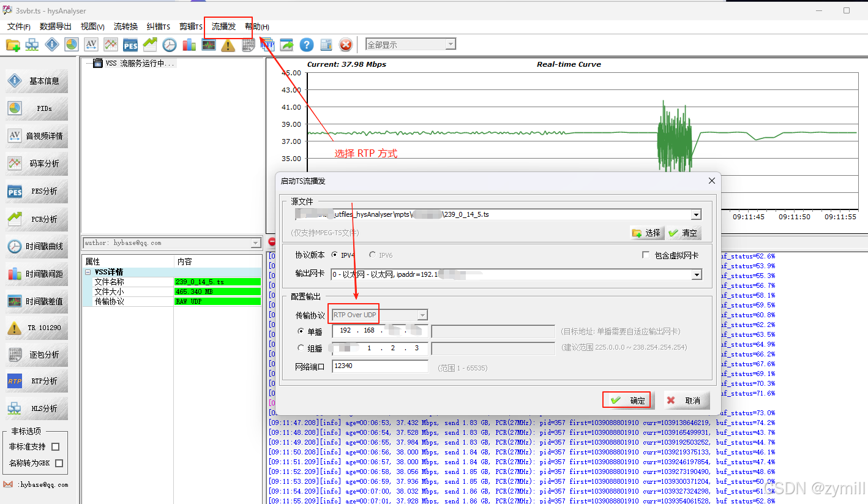
Task: Open 基本信息 in the left sidebar
Action: [x=37, y=81]
